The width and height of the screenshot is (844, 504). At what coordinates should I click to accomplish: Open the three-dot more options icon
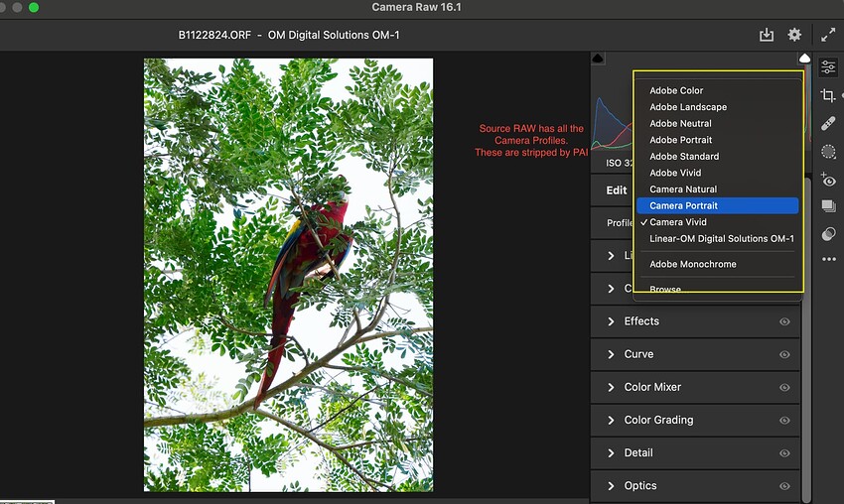point(828,259)
